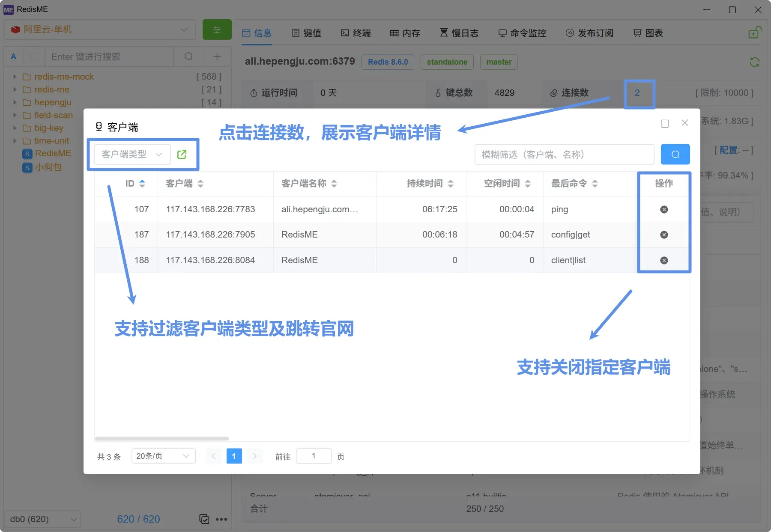Open the 命令监控 tab

[x=522, y=33]
